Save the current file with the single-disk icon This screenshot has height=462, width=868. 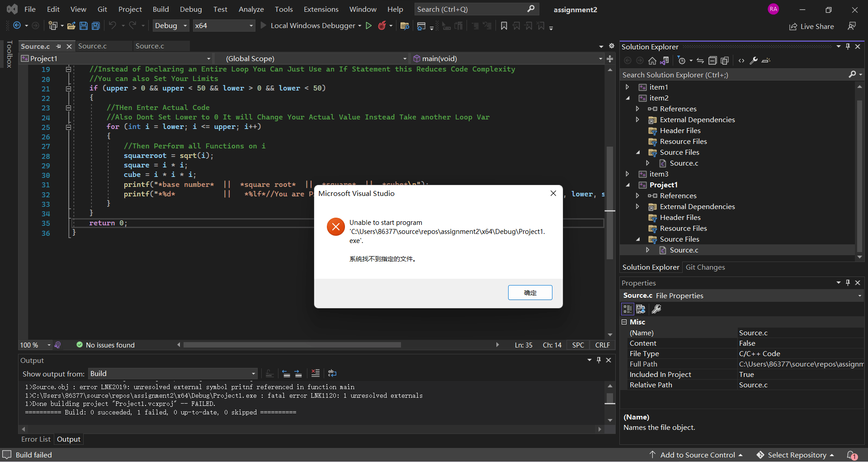(x=84, y=26)
